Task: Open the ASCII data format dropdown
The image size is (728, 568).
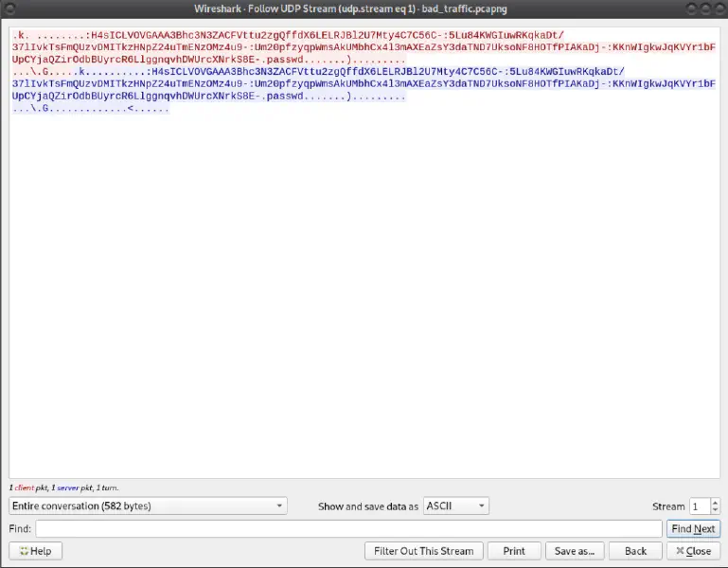Action: pyautogui.click(x=455, y=506)
